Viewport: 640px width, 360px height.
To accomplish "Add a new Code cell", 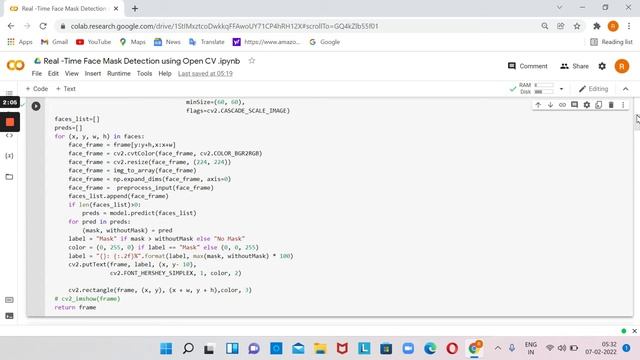I will point(37,89).
